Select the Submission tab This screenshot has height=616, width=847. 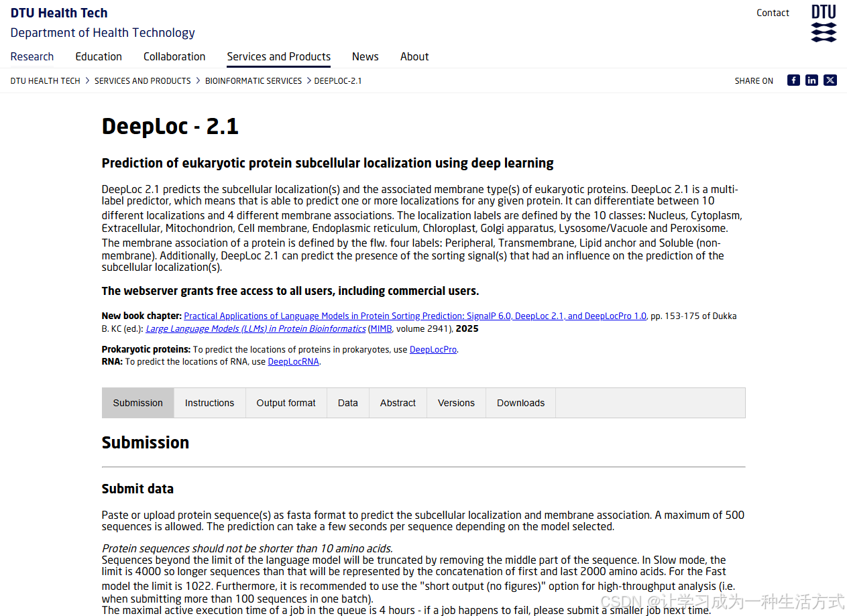click(138, 403)
